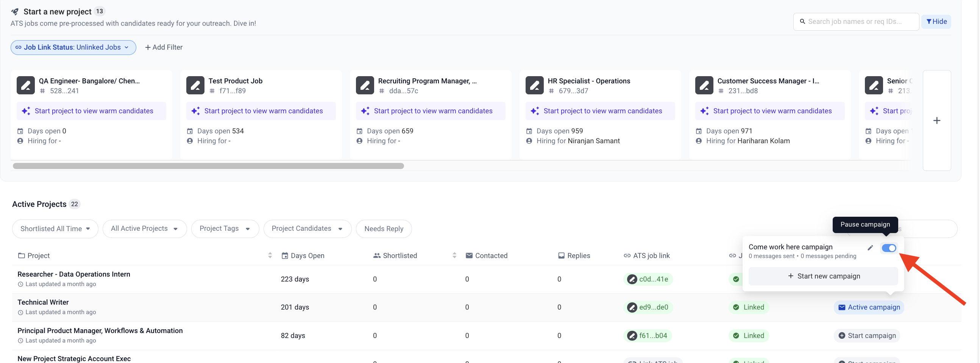Screen dimensions: 980x363
Task: Toggle the Needs Reply filter chip
Action: click(384, 229)
